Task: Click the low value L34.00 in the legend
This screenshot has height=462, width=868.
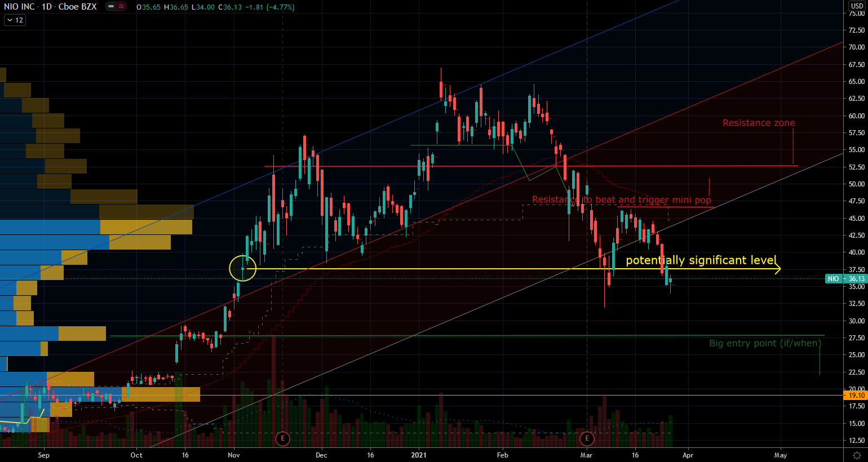Action: pos(203,7)
